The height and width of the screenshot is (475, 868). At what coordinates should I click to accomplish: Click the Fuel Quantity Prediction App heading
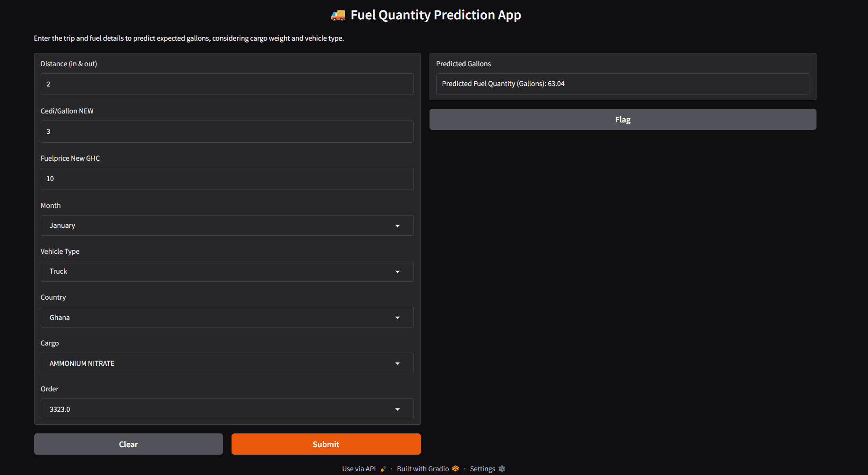coord(436,15)
